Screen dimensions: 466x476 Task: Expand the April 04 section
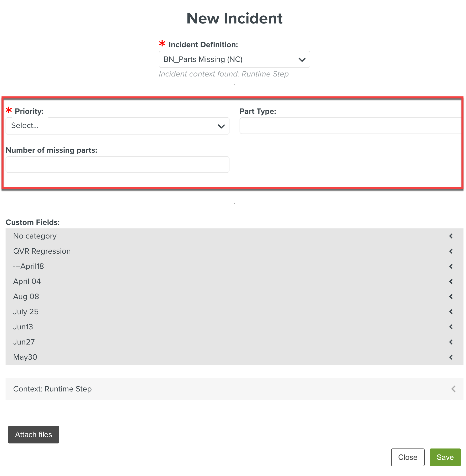pyautogui.click(x=234, y=281)
